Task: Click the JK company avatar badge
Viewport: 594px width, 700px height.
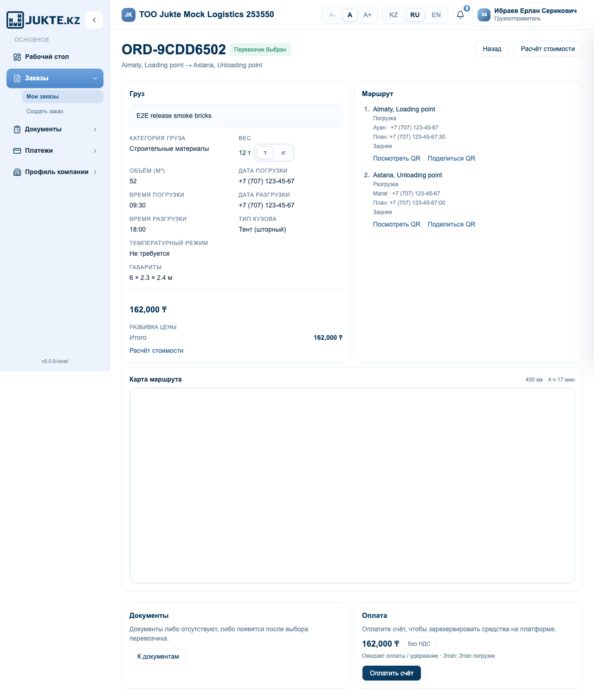Action: coord(129,15)
